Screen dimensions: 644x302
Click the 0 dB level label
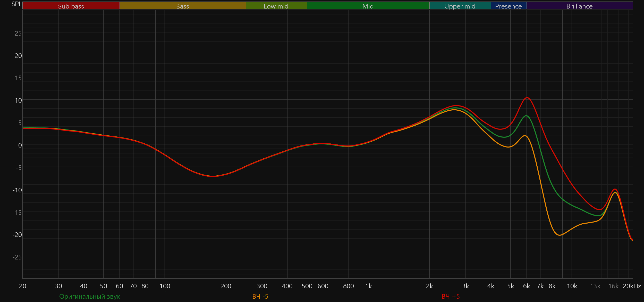[x=20, y=145]
